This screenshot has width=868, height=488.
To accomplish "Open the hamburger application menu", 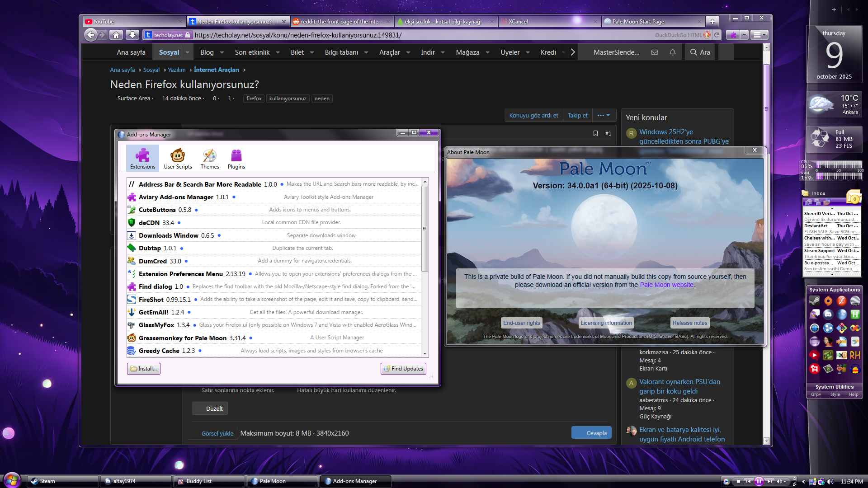I will pyautogui.click(x=759, y=35).
